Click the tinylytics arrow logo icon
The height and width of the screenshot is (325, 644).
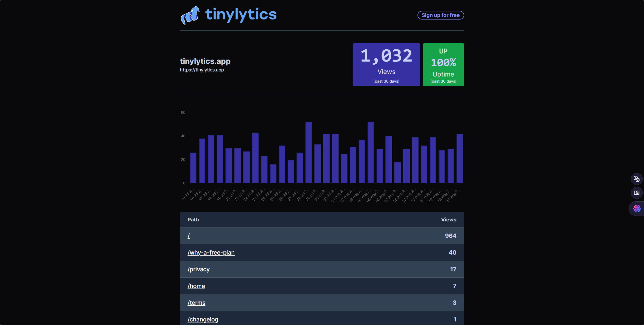190,15
